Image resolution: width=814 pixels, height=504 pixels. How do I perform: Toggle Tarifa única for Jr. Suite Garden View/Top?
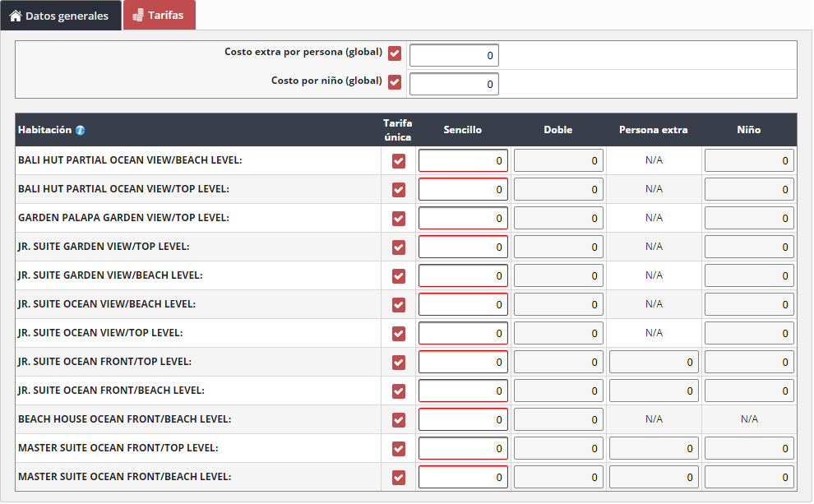click(x=399, y=247)
